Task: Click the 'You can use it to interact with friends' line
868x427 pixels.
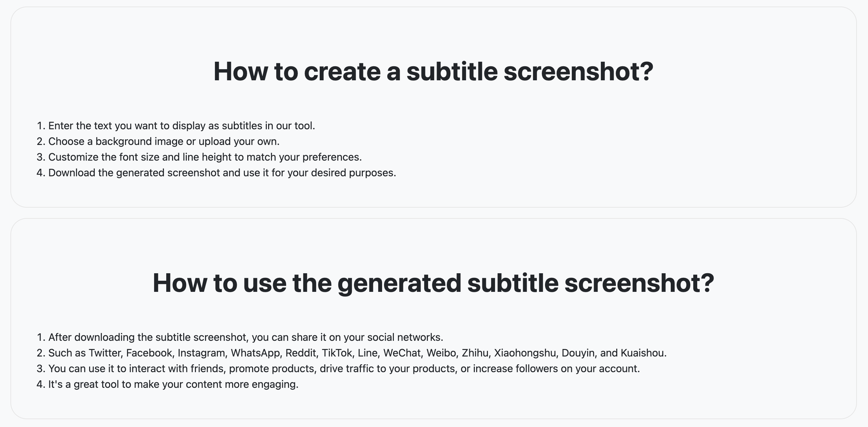Action: click(344, 369)
